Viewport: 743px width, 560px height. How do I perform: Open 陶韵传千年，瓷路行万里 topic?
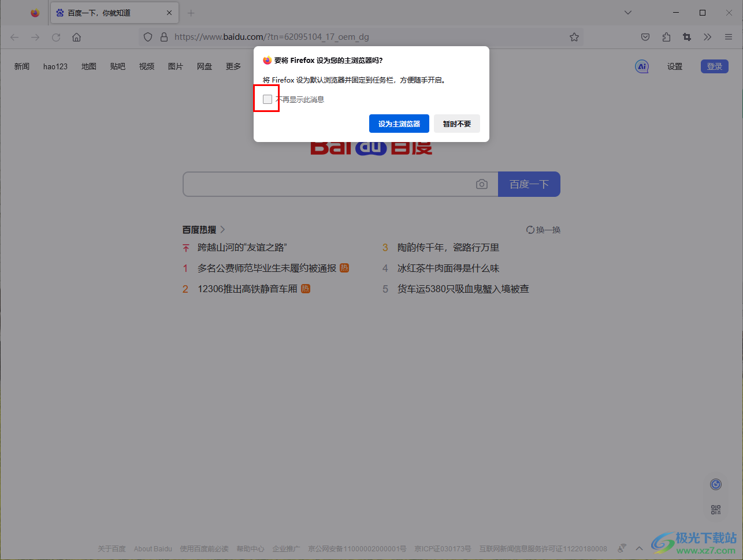448,248
